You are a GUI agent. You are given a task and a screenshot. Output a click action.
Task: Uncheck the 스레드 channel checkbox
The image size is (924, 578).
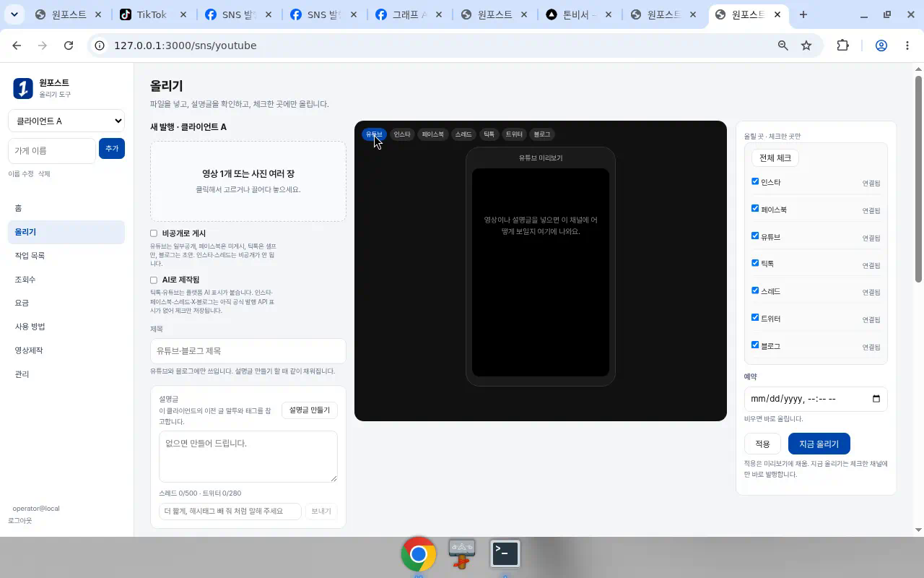click(755, 290)
